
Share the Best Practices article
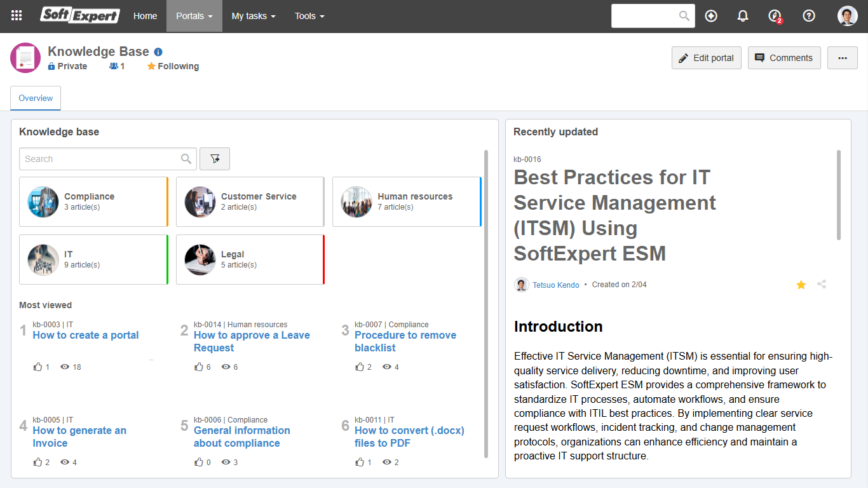[x=822, y=285]
